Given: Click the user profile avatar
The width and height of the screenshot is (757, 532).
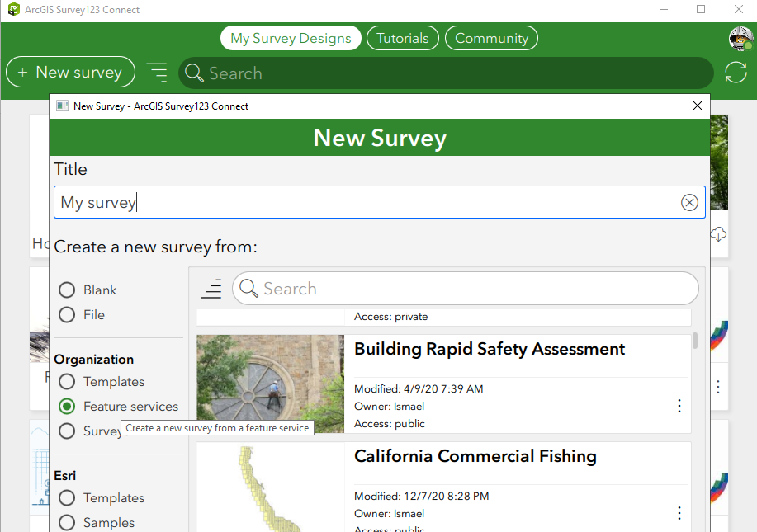Looking at the screenshot, I should [x=740, y=38].
